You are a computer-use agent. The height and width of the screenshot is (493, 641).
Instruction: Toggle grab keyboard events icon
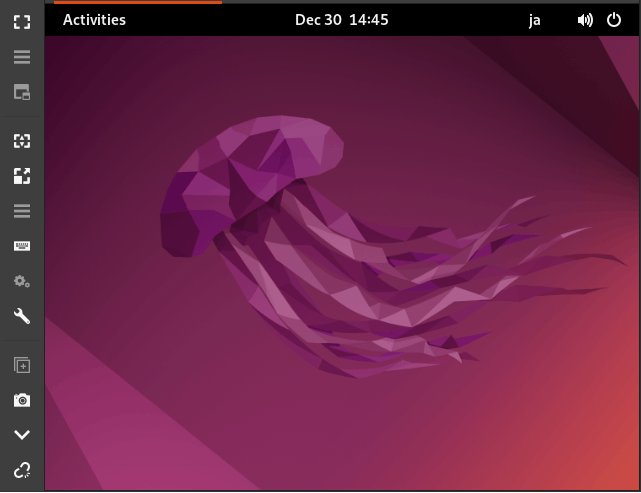pyautogui.click(x=22, y=246)
